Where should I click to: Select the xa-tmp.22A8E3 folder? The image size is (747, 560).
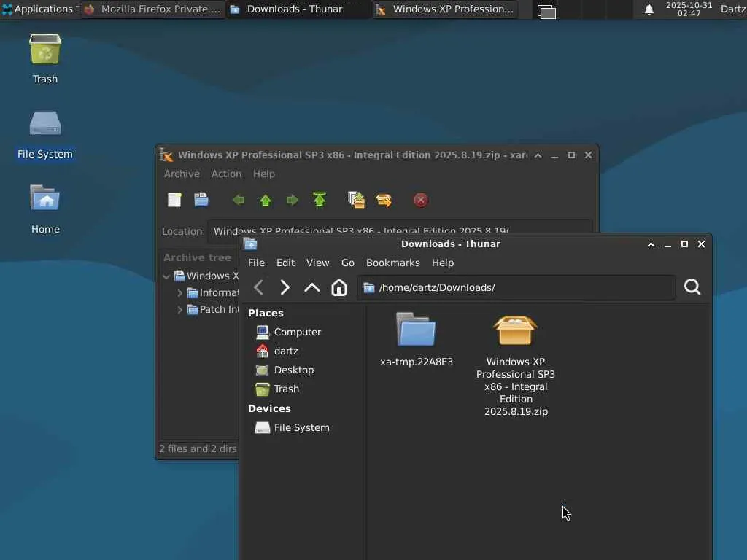(417, 338)
